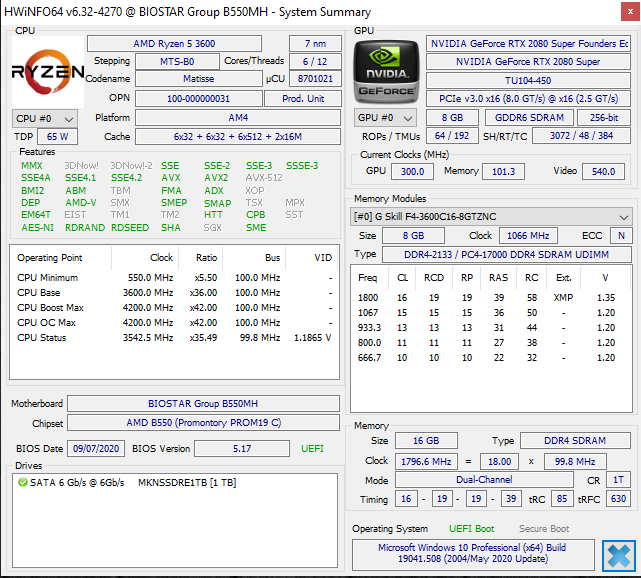Click the Prod. Unit field
This screenshot has width=641, height=578.
point(303,99)
